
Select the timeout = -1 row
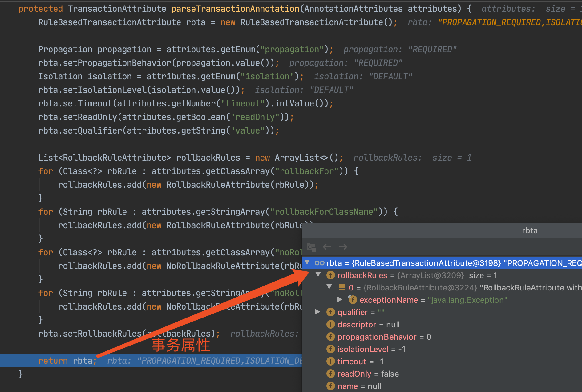pos(442,362)
